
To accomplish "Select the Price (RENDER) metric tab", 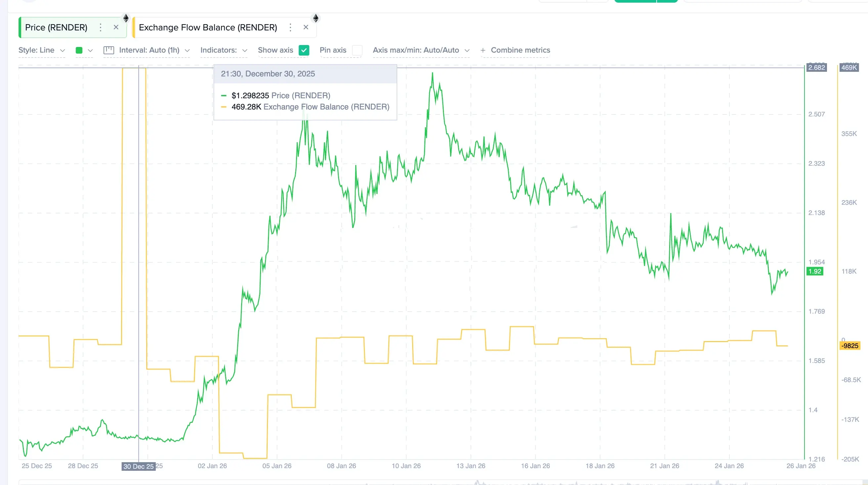I will (56, 27).
